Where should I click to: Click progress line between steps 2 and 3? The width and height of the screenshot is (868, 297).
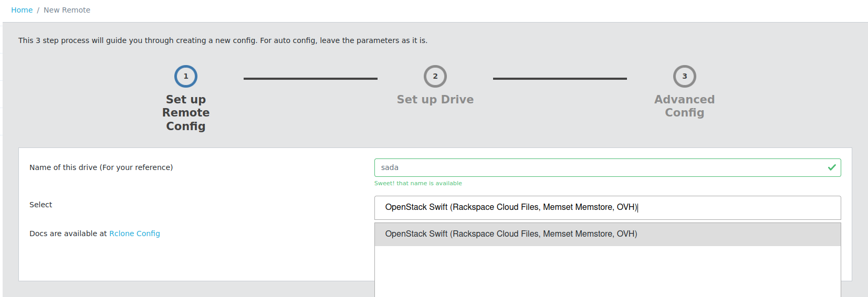point(560,79)
